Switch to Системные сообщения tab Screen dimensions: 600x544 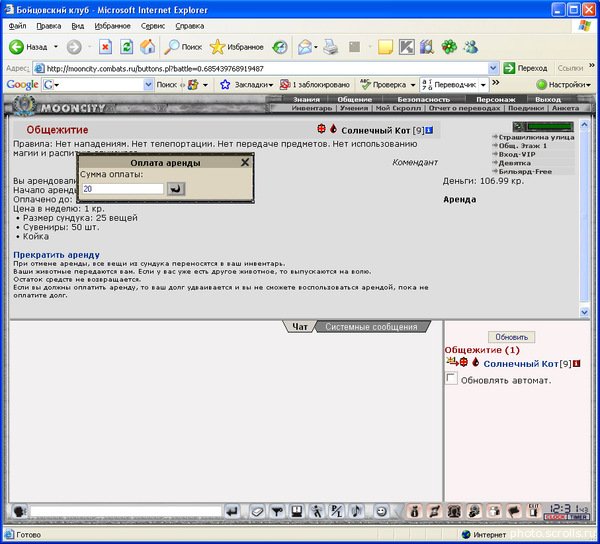pyautogui.click(x=371, y=327)
